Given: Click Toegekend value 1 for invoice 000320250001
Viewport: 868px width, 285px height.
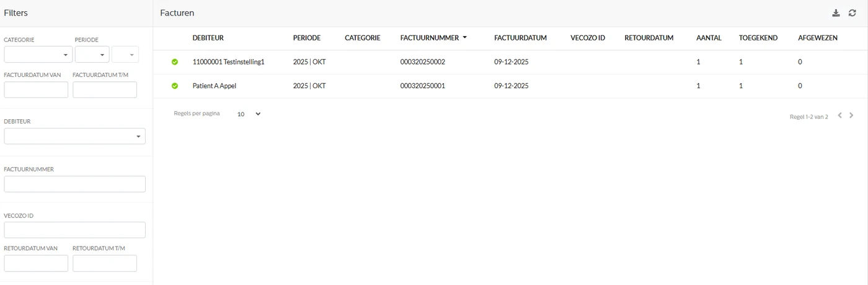Looking at the screenshot, I should (741, 86).
